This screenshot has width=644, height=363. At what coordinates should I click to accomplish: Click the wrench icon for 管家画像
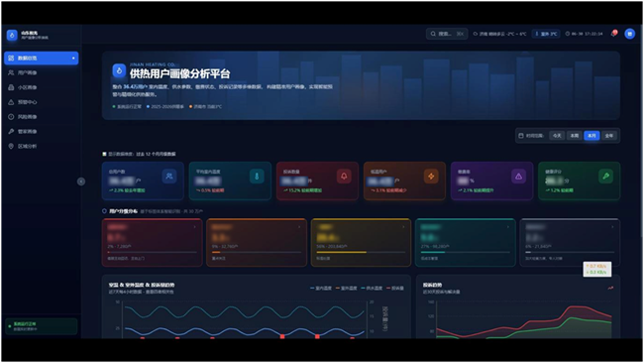pos(11,132)
